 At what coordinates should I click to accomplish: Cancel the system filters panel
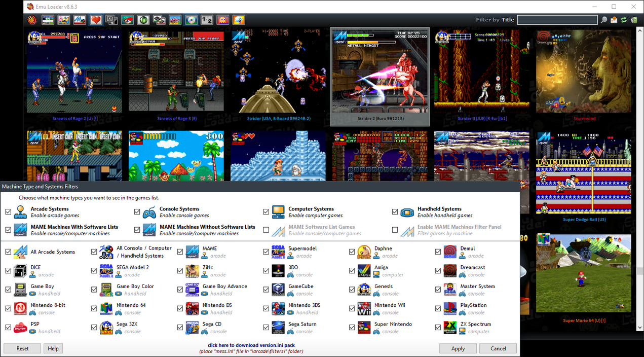tap(498, 348)
